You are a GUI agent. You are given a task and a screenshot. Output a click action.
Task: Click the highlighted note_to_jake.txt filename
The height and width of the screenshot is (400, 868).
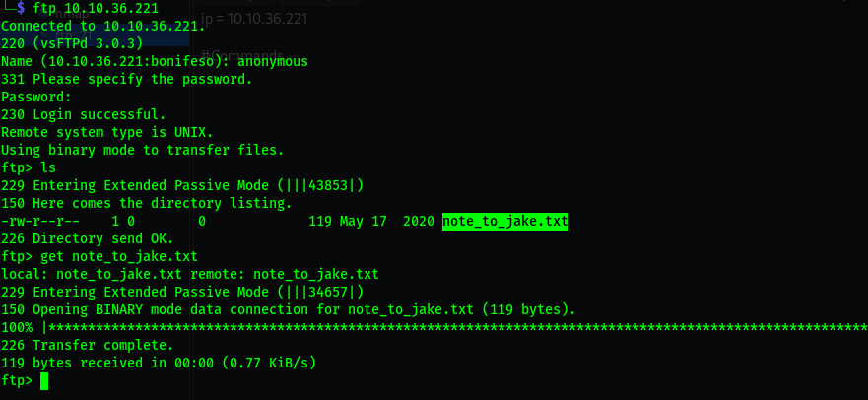tap(505, 222)
